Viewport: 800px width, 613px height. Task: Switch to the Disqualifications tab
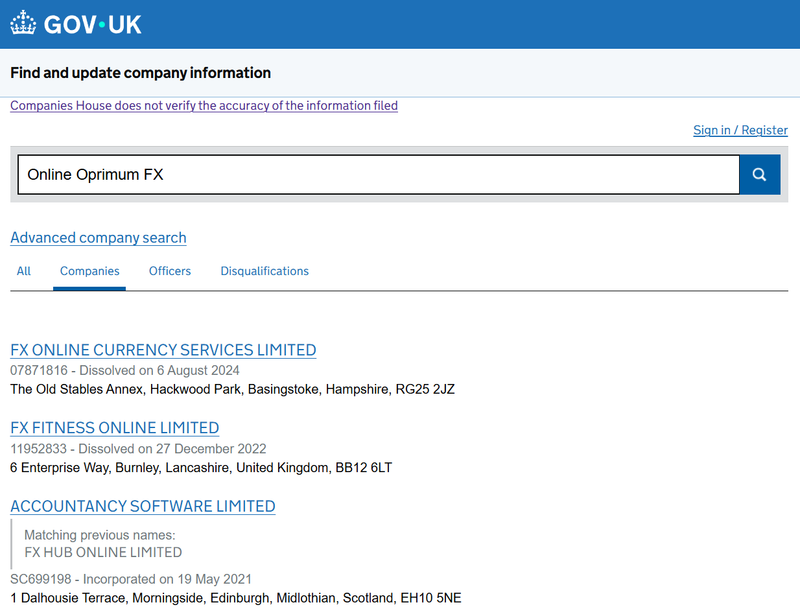(x=264, y=271)
